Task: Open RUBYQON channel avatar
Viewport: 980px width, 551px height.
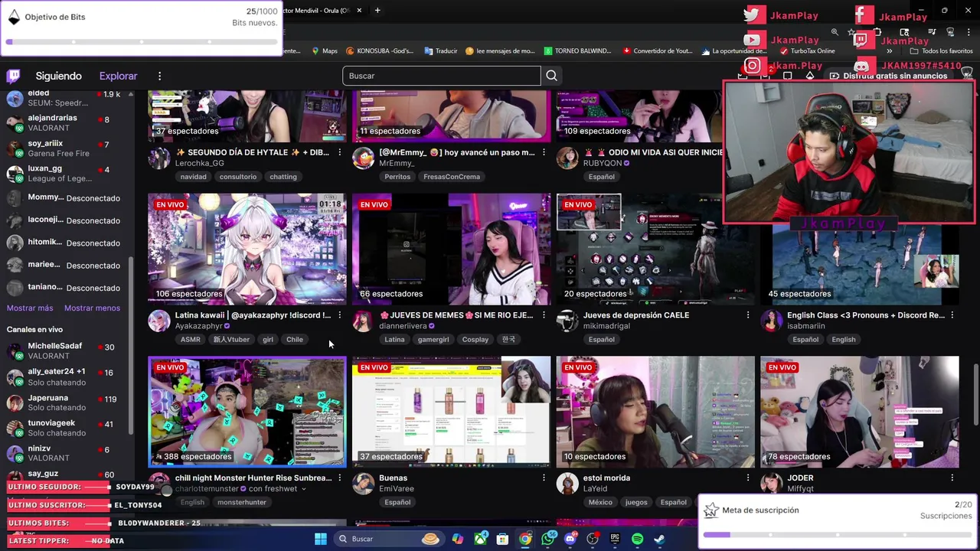Action: (x=567, y=158)
